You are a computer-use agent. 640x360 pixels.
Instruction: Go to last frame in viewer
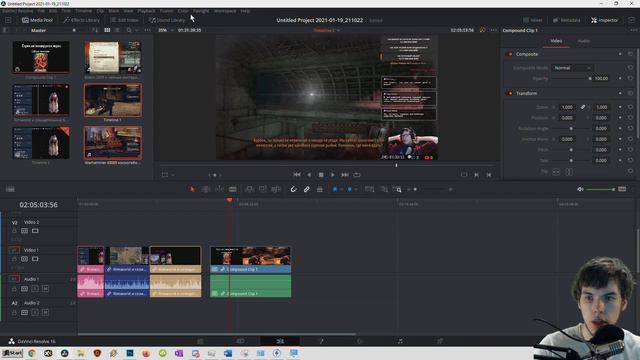pos(345,175)
